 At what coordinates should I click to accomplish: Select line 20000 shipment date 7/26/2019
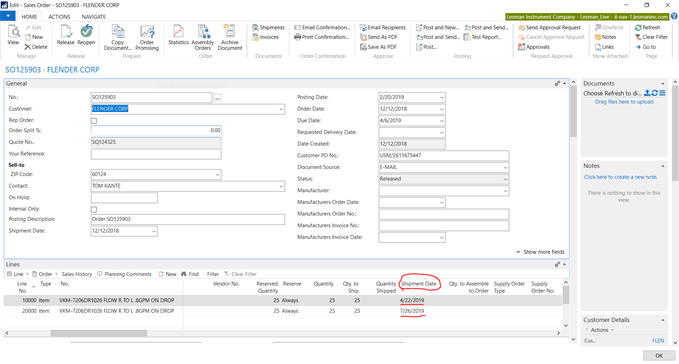(x=412, y=311)
